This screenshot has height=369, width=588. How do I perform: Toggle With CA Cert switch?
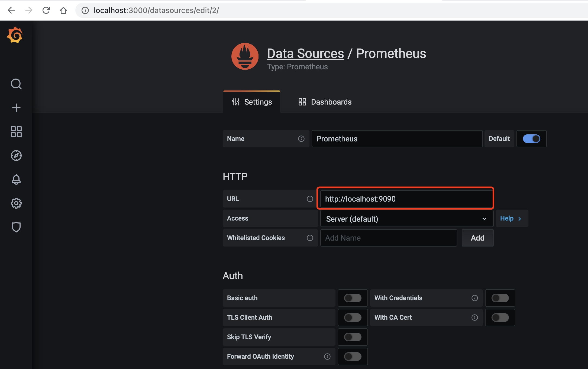[x=500, y=318]
